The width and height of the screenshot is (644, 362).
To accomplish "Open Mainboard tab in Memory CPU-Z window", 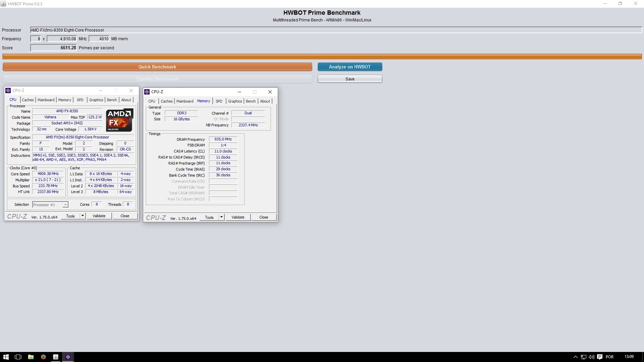I will [185, 101].
